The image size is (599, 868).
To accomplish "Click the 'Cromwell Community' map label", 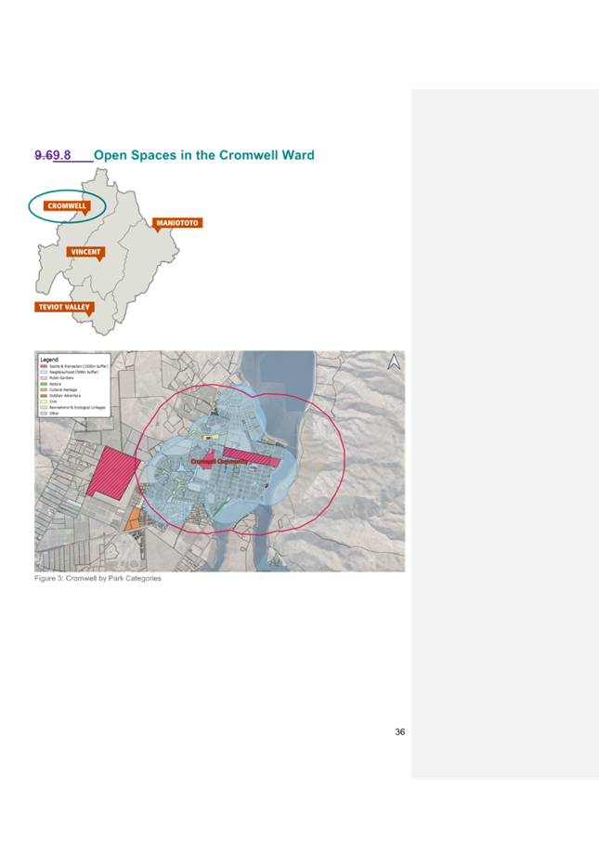I will (219, 461).
